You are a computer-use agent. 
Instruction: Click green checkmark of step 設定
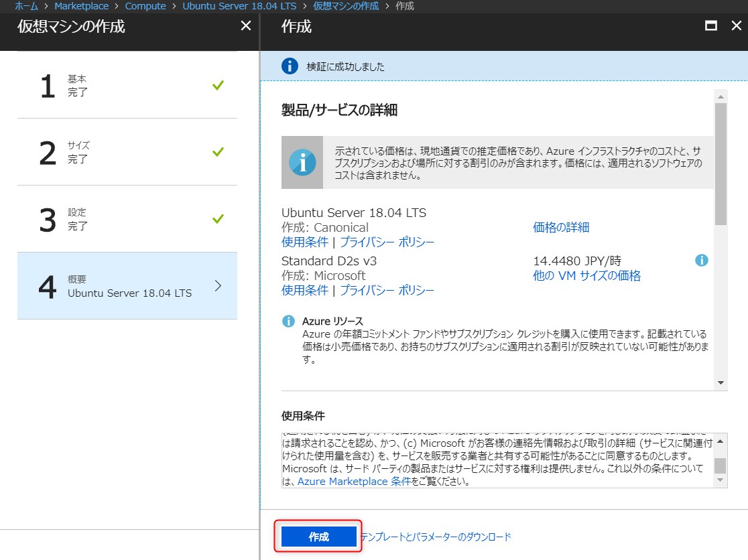click(218, 219)
